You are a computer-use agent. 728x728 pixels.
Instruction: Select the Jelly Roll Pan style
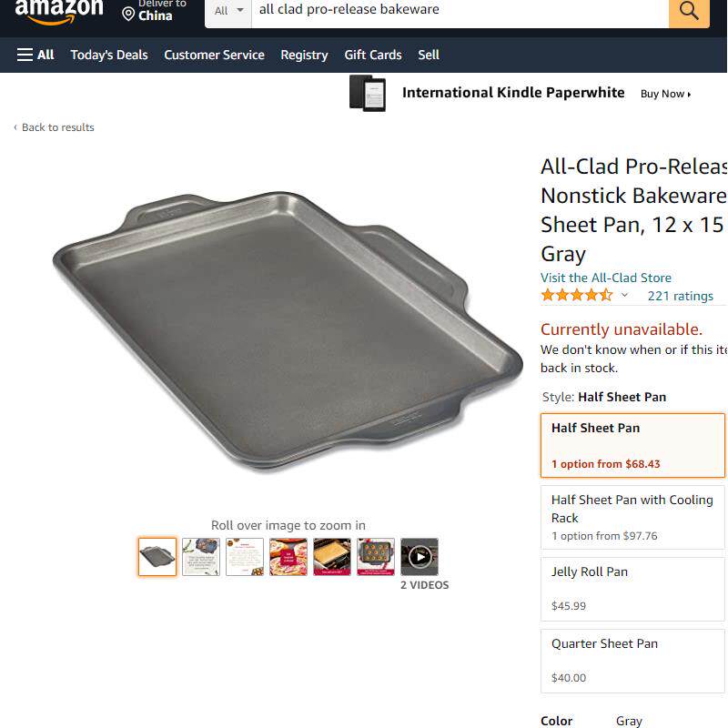(x=632, y=589)
